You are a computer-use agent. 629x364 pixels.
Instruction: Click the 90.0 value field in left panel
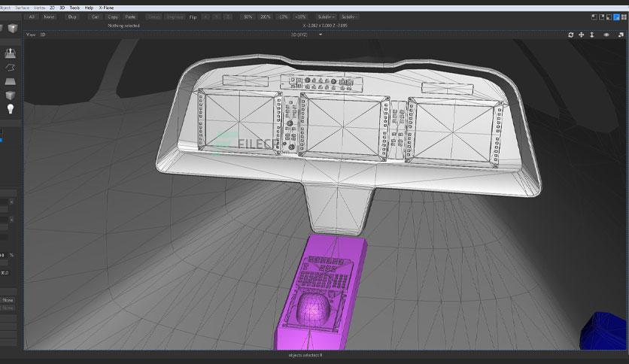5,272
